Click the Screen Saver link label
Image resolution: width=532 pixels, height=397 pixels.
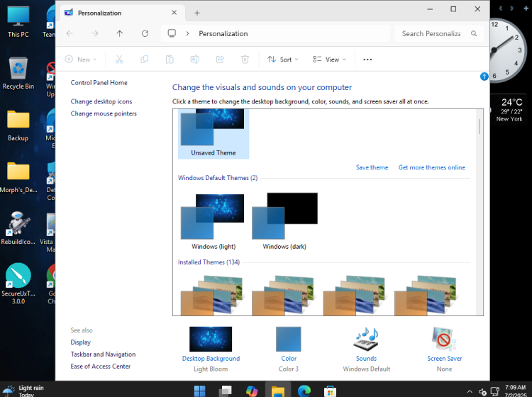[445, 358]
